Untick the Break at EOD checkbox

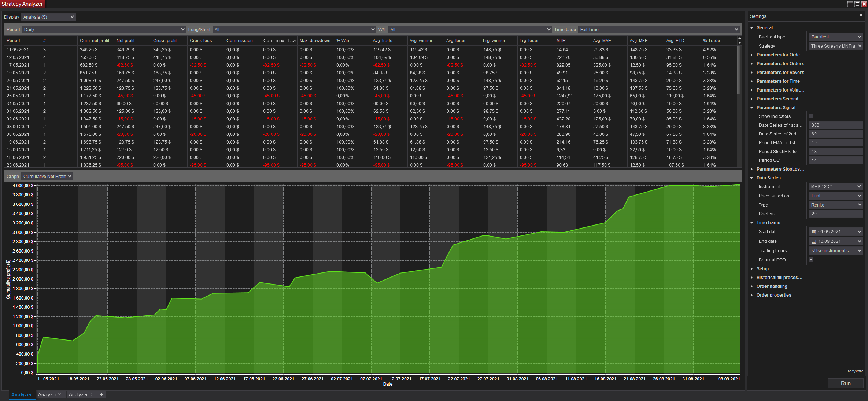[x=811, y=260]
